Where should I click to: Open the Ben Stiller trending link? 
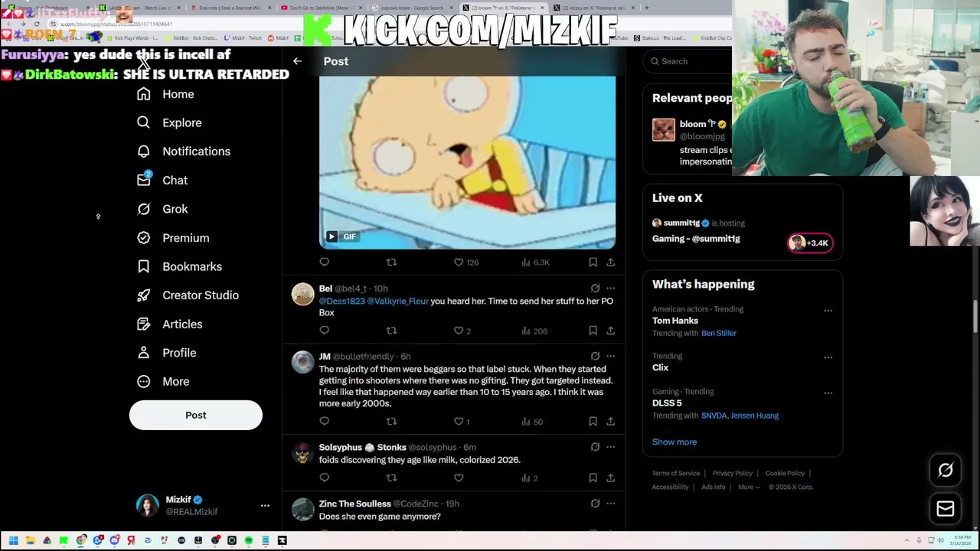point(719,333)
